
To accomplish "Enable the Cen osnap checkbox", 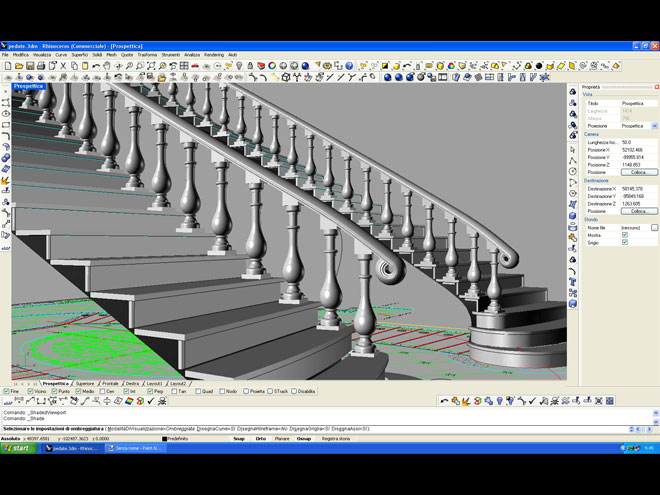I will (x=102, y=391).
